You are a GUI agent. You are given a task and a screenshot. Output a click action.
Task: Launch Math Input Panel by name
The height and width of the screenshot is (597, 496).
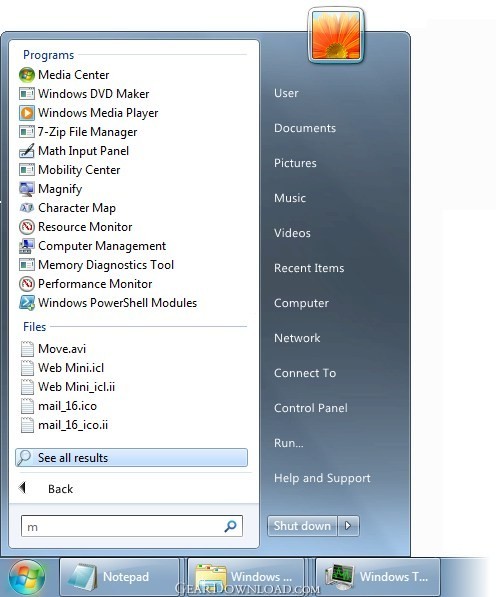83,151
